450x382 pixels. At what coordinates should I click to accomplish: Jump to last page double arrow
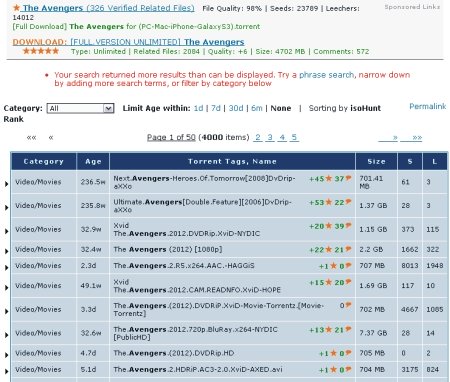pyautogui.click(x=411, y=137)
